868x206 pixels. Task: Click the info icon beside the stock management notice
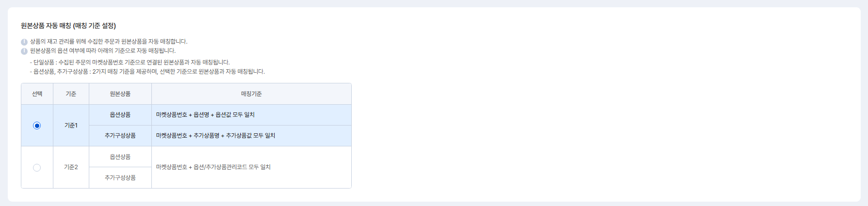[24, 42]
